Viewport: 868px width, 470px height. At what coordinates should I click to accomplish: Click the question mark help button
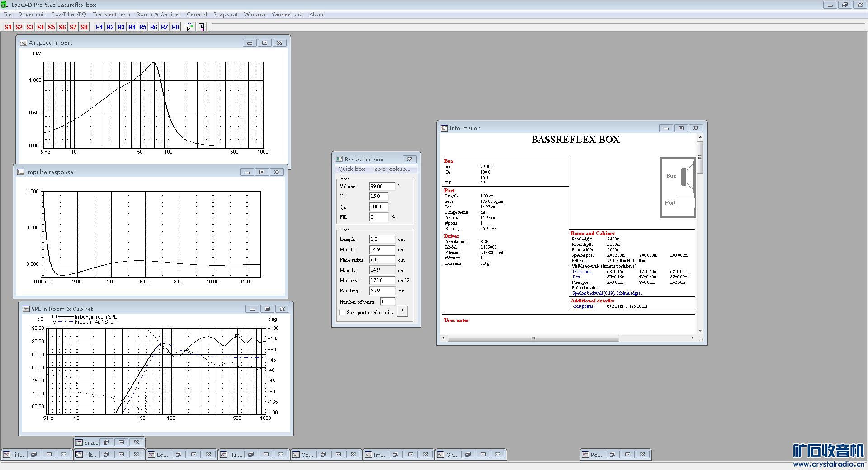pyautogui.click(x=402, y=311)
